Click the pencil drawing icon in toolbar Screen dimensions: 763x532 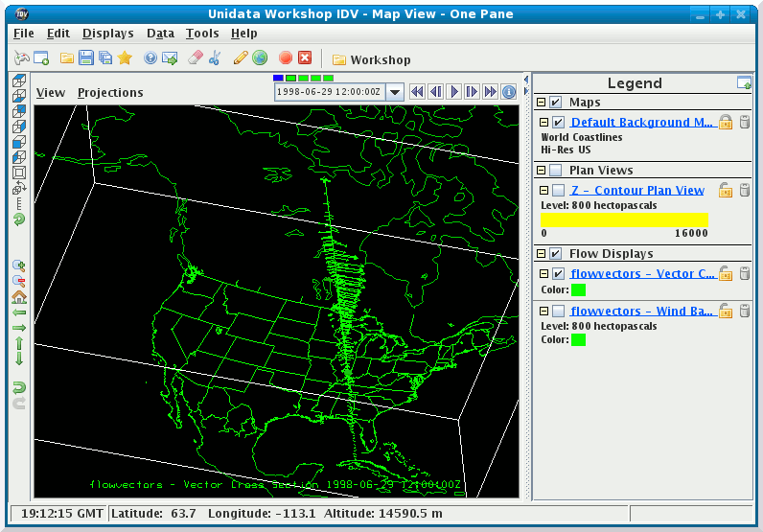(x=240, y=58)
